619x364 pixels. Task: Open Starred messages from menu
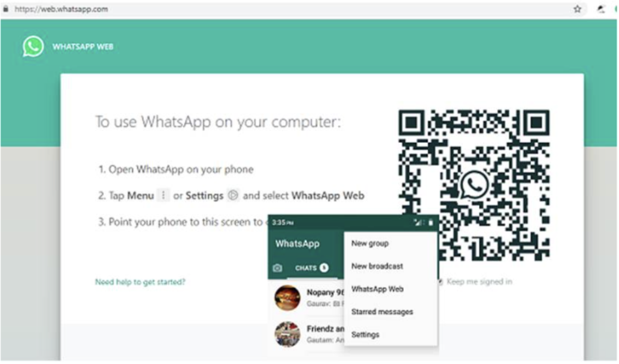point(382,312)
